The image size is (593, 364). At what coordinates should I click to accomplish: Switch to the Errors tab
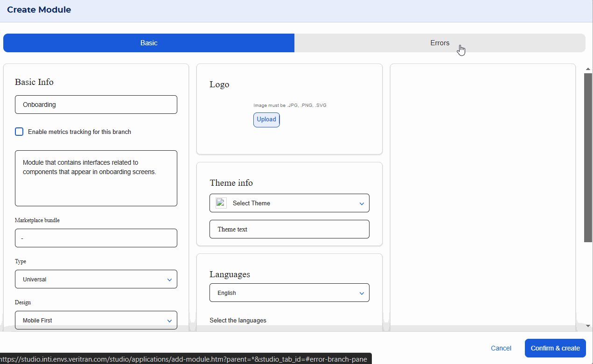(440, 43)
